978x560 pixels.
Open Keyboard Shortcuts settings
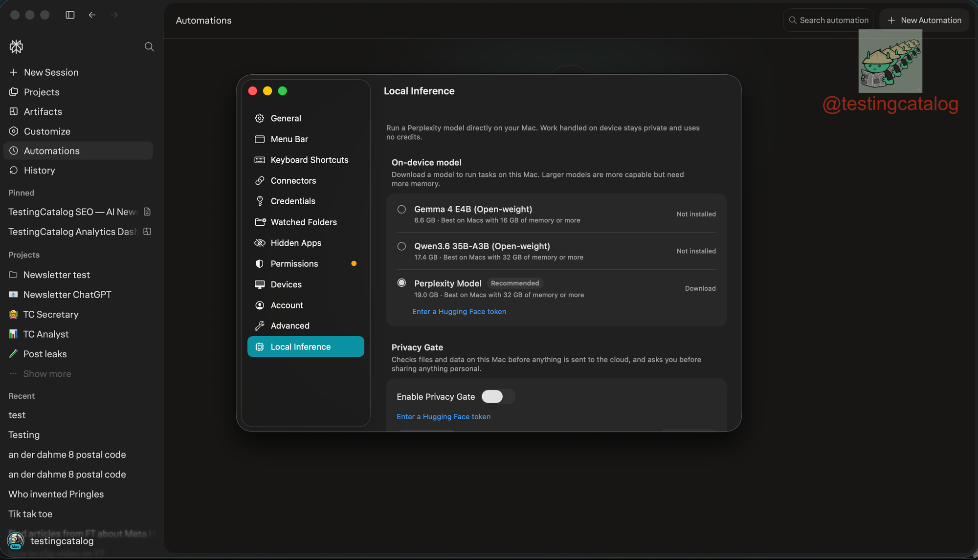click(306, 160)
